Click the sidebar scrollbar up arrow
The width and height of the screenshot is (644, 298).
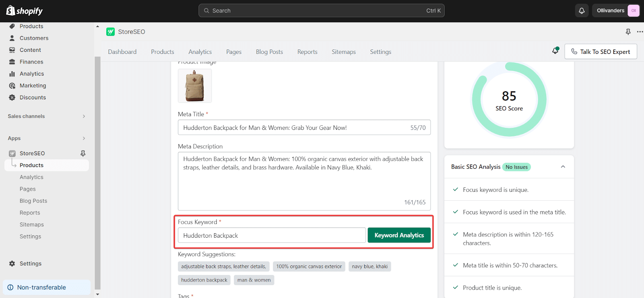click(x=97, y=27)
